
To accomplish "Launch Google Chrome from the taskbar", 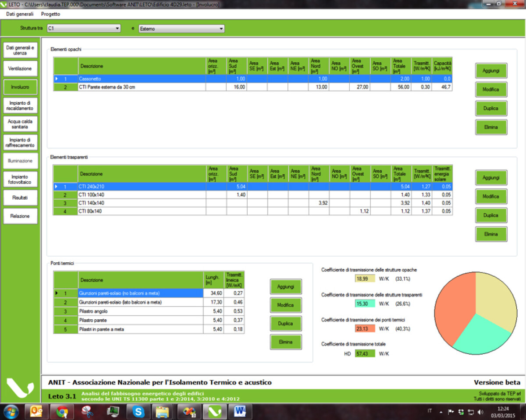I will click(x=62, y=412).
